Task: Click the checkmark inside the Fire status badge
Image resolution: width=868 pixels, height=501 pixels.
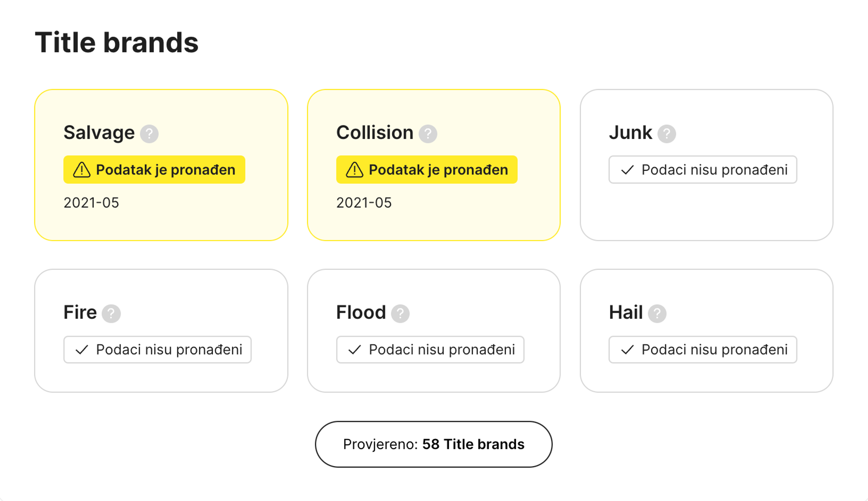Action: pyautogui.click(x=82, y=350)
